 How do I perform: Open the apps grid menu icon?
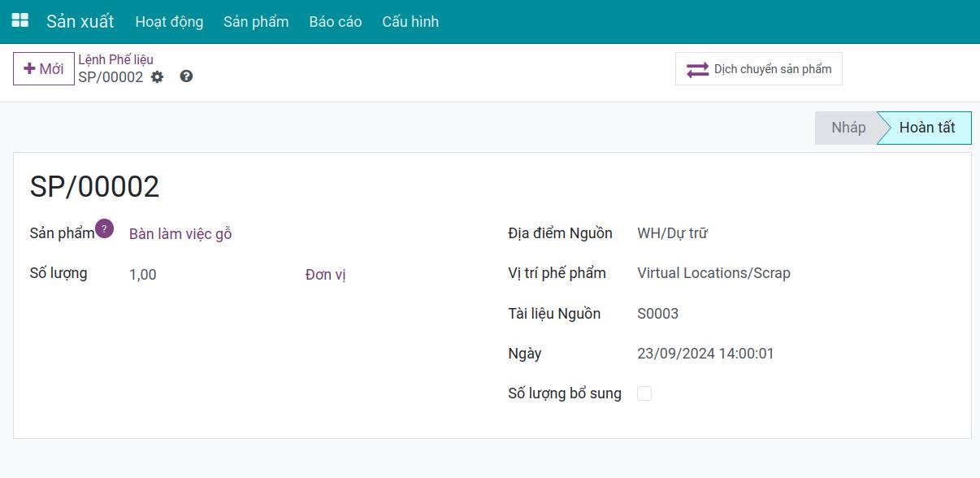(x=20, y=21)
